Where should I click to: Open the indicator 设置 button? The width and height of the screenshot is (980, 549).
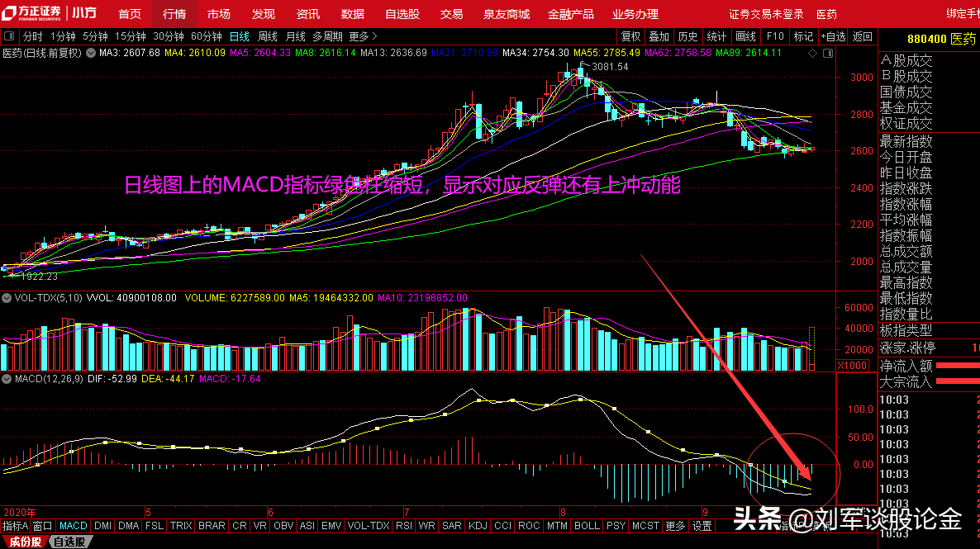[702, 526]
